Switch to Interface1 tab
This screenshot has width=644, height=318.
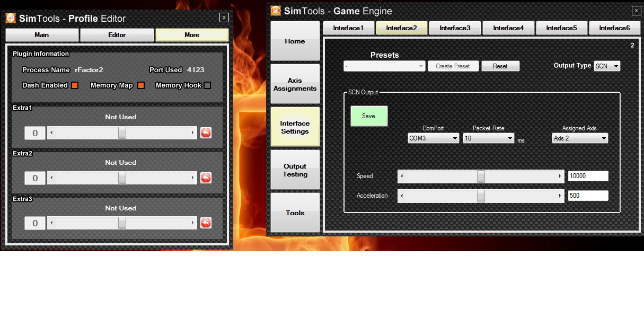(x=348, y=28)
